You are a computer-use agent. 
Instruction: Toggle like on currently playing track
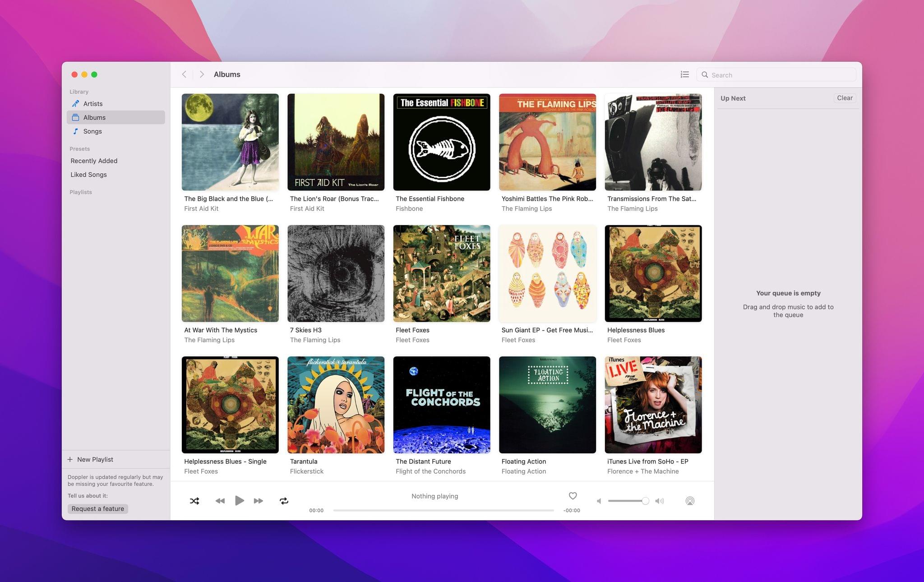(573, 495)
